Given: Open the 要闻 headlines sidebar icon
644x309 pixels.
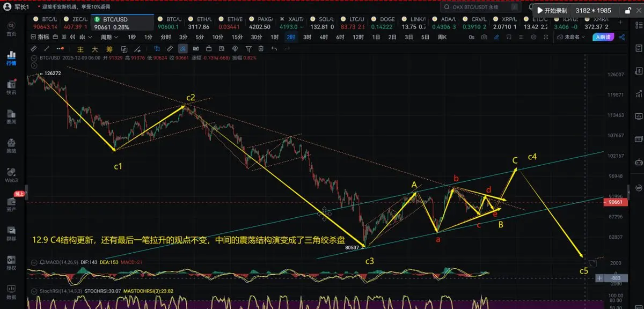Looking at the screenshot, I should (11, 116).
